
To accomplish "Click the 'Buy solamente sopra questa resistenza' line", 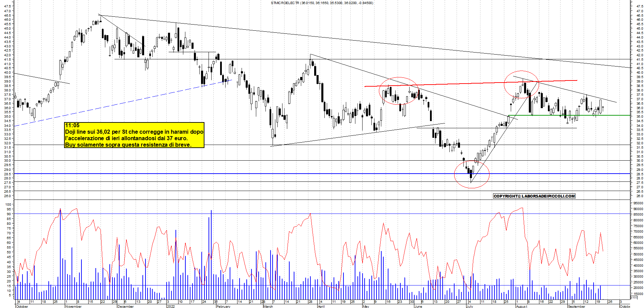I will (x=128, y=145).
